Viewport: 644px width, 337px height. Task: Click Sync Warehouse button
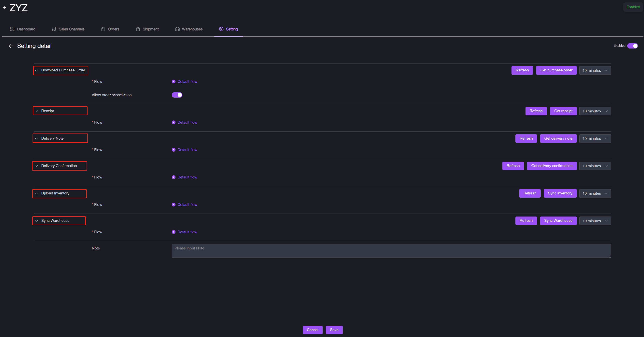[558, 221]
